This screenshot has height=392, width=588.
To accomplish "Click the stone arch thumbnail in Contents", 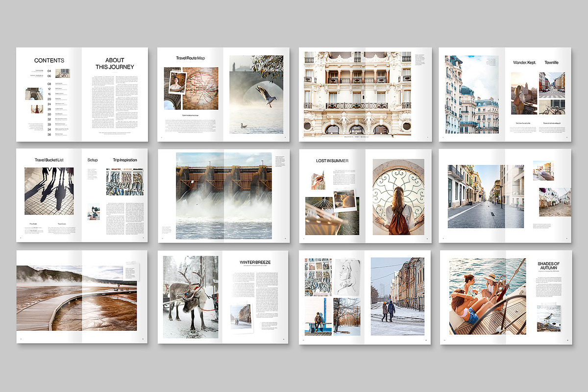I will 35,94.
